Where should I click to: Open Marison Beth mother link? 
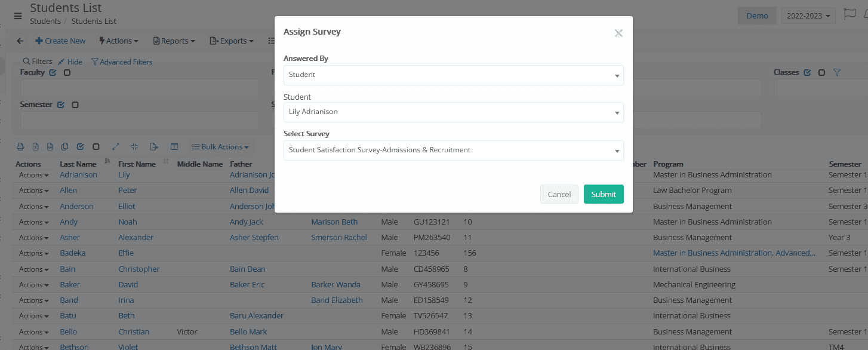pos(334,222)
